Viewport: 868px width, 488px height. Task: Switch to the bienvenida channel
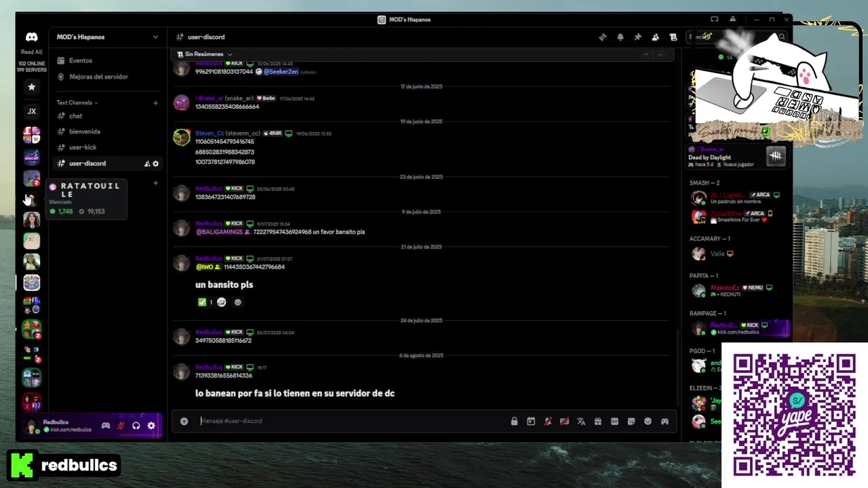108,131
